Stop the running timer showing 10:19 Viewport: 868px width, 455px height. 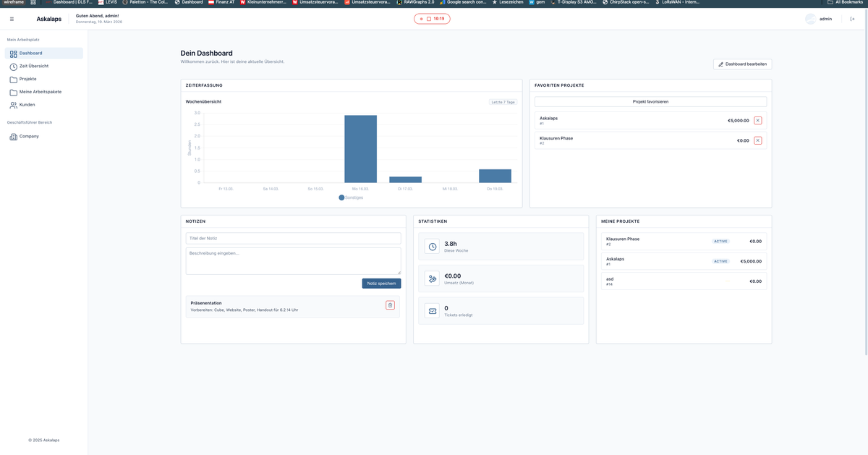pyautogui.click(x=428, y=19)
